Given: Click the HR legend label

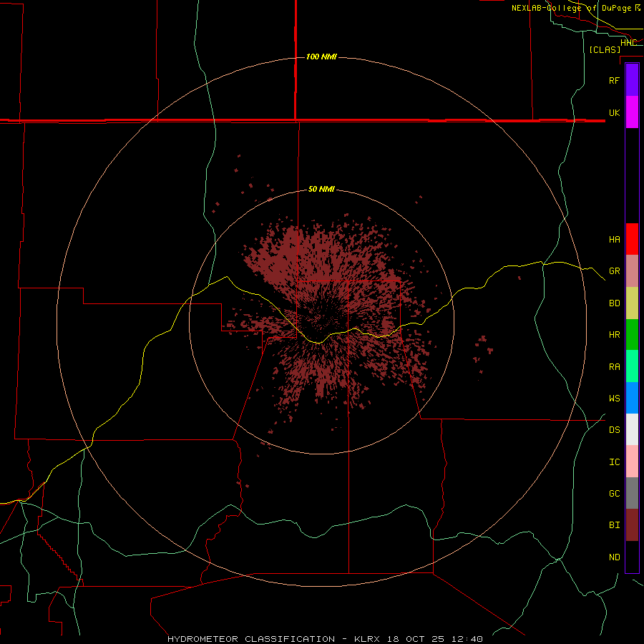Looking at the screenshot, I should pyautogui.click(x=614, y=335).
